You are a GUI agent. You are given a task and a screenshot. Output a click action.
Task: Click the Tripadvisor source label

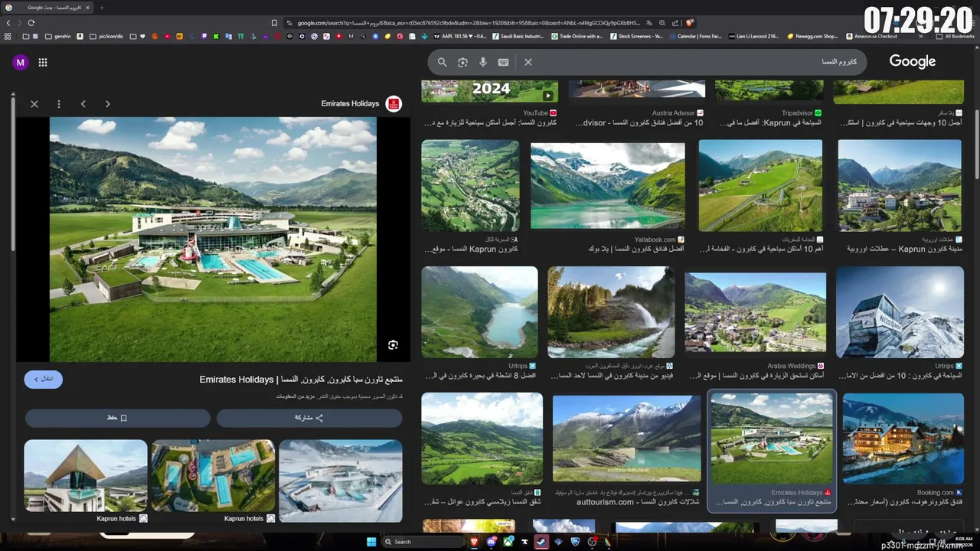click(x=797, y=113)
